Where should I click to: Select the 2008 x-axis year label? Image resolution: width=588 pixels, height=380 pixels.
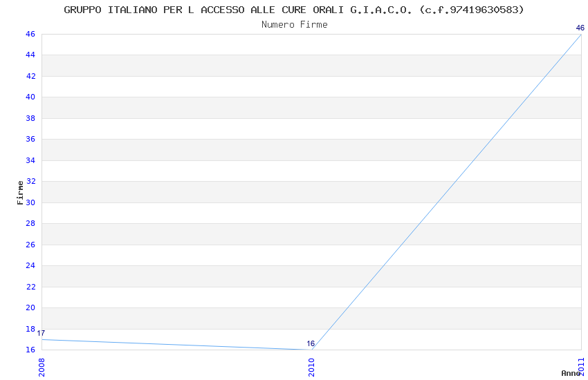coord(42,368)
